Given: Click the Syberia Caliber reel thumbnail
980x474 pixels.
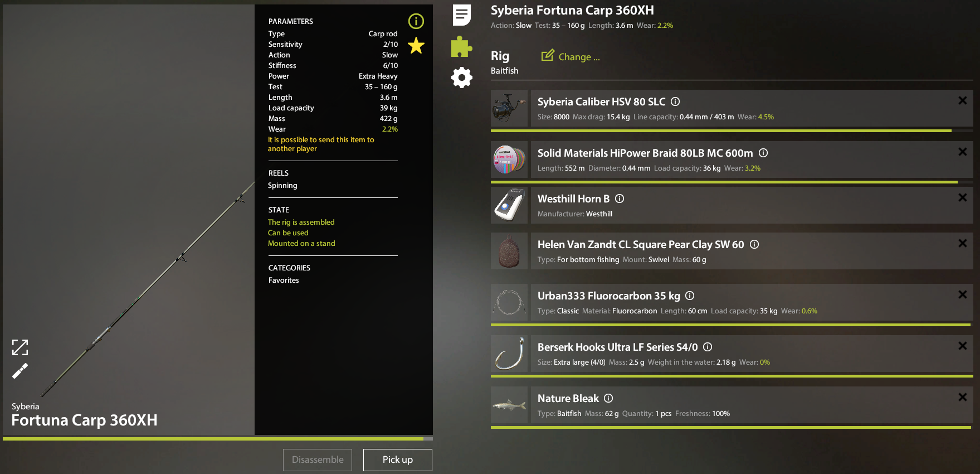Looking at the screenshot, I should click(x=509, y=108).
